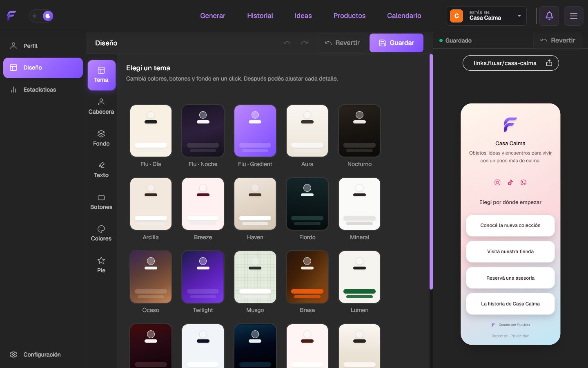Click the Flu logo in top left
Screen dimensions: 588x368
coord(11,16)
